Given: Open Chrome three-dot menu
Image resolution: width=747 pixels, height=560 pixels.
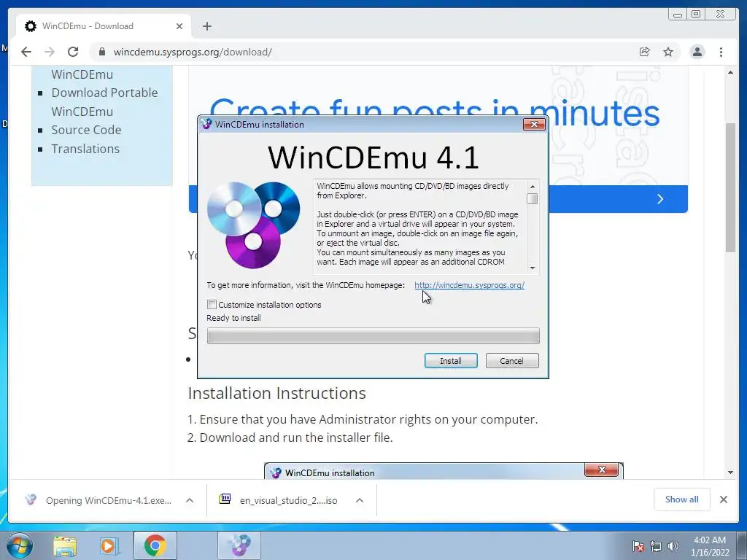Looking at the screenshot, I should click(721, 52).
